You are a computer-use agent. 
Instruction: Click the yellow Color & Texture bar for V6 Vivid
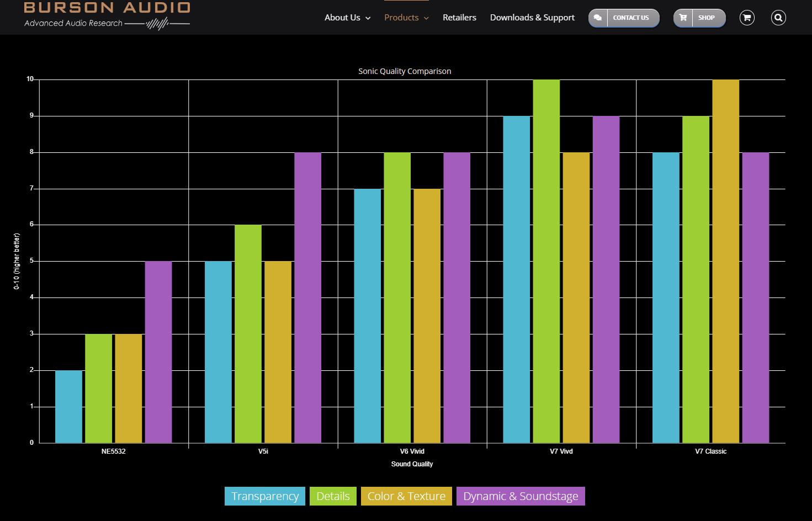point(427,316)
